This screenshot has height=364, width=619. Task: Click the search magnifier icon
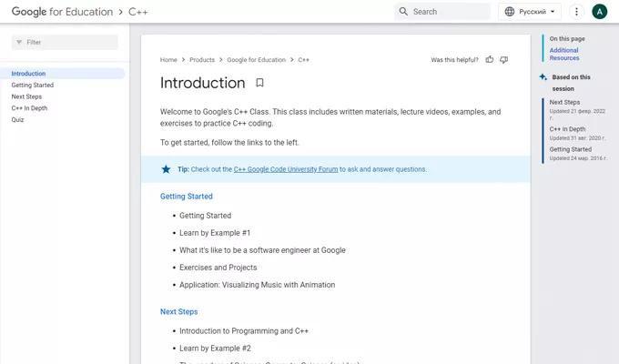click(403, 12)
